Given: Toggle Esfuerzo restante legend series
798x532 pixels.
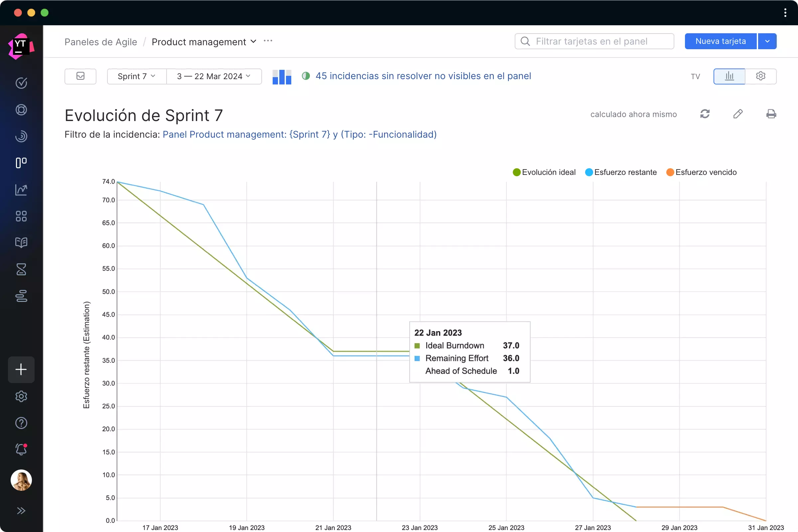Looking at the screenshot, I should click(621, 172).
